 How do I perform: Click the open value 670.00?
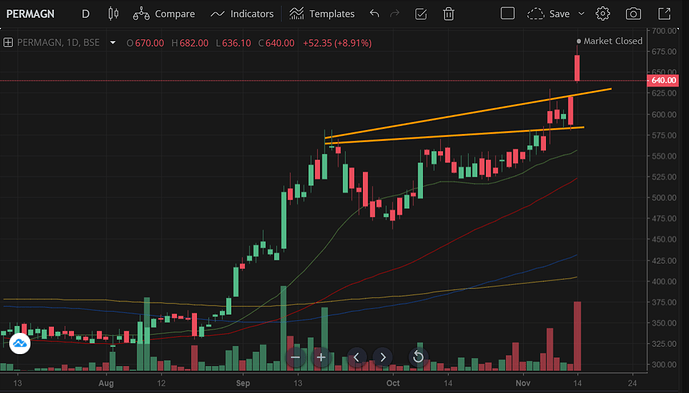point(149,43)
